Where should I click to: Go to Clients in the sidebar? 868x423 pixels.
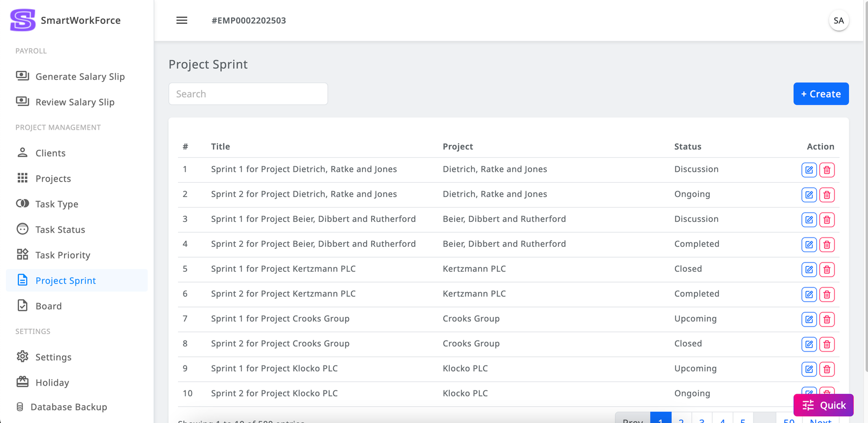coord(50,153)
